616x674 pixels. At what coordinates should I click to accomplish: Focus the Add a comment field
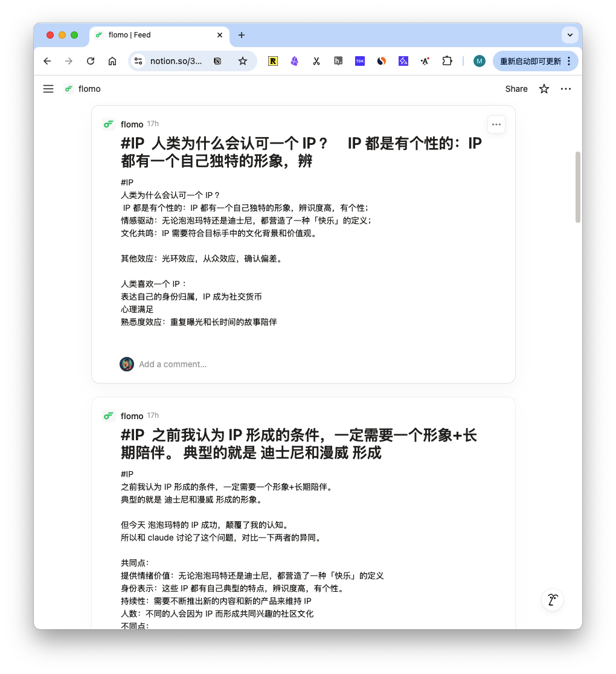[x=173, y=364]
